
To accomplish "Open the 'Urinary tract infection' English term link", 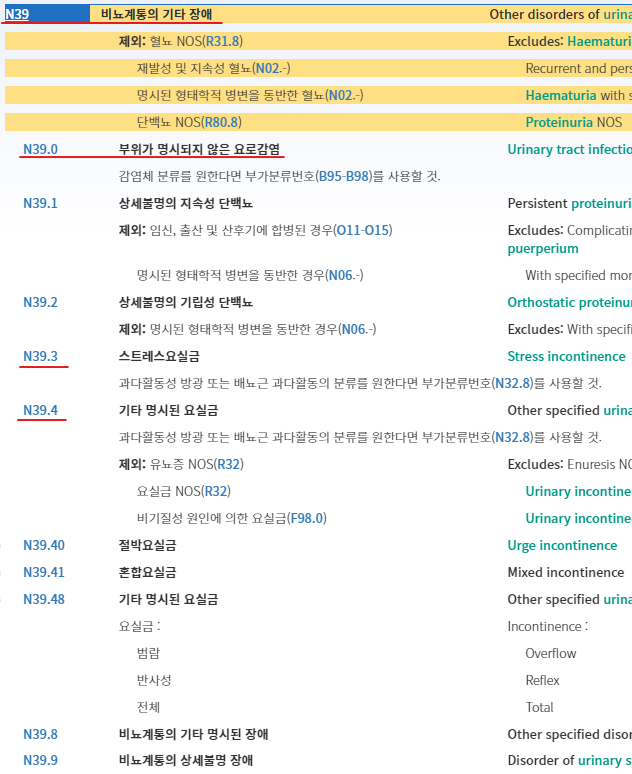I will (570, 150).
